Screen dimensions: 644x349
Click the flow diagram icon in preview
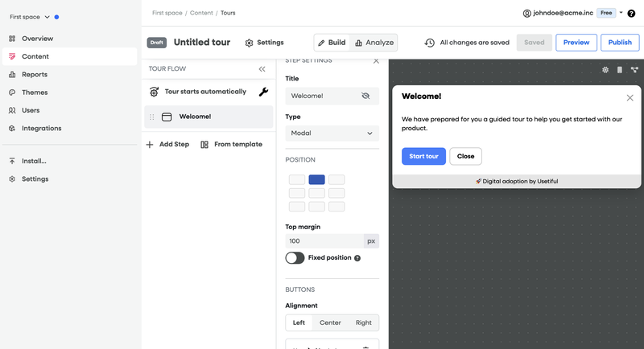[634, 70]
